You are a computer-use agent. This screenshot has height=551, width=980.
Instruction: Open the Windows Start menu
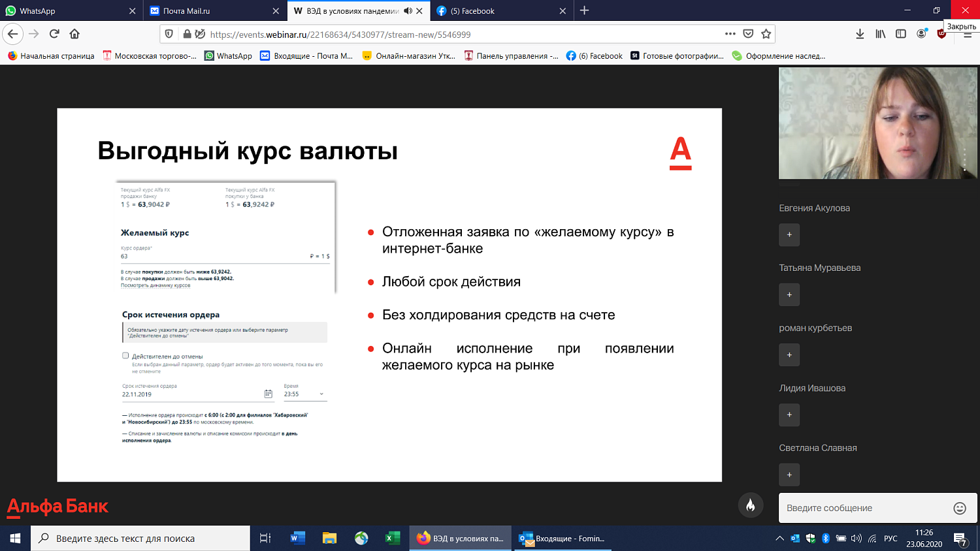(x=15, y=539)
